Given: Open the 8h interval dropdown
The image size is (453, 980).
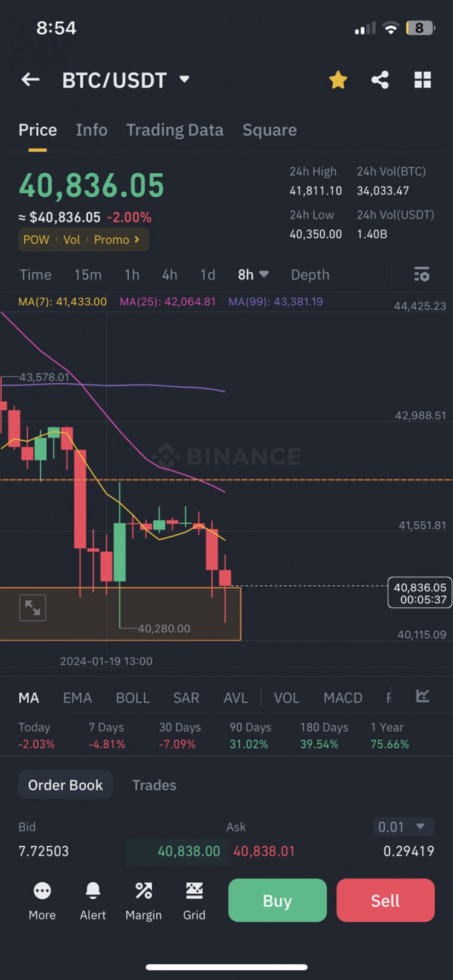Looking at the screenshot, I should tap(252, 275).
